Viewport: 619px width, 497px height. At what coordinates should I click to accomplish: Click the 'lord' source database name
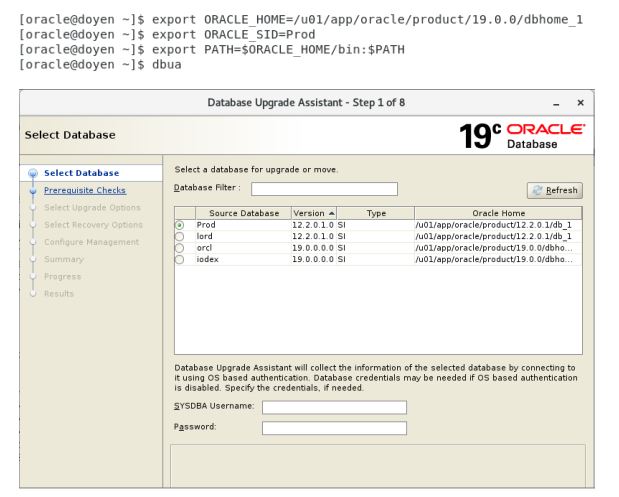click(204, 236)
